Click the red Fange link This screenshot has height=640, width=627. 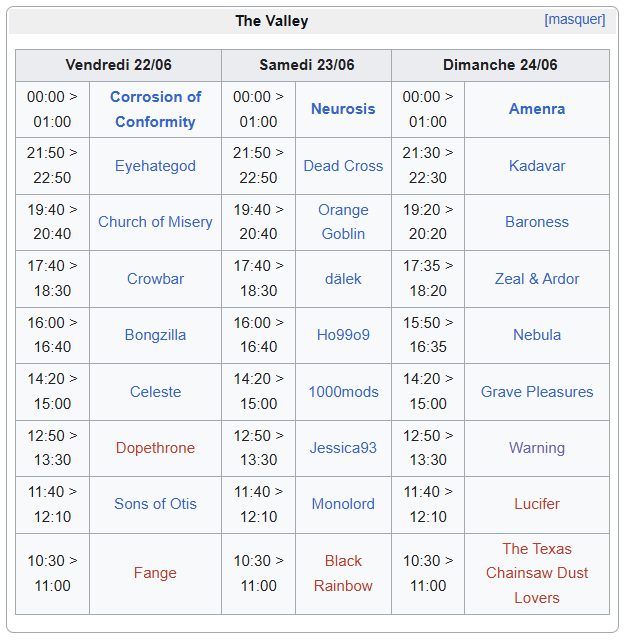click(156, 573)
